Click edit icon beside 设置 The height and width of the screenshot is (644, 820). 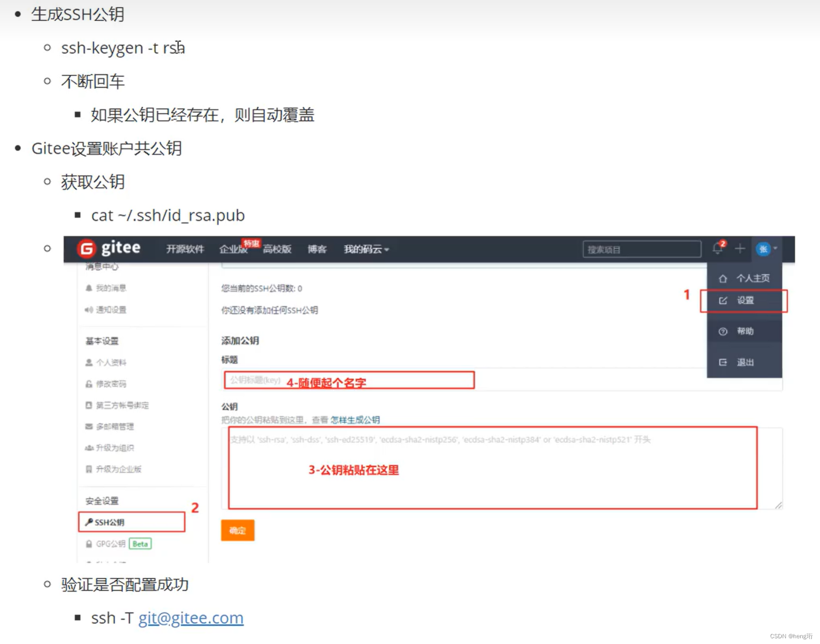723,301
